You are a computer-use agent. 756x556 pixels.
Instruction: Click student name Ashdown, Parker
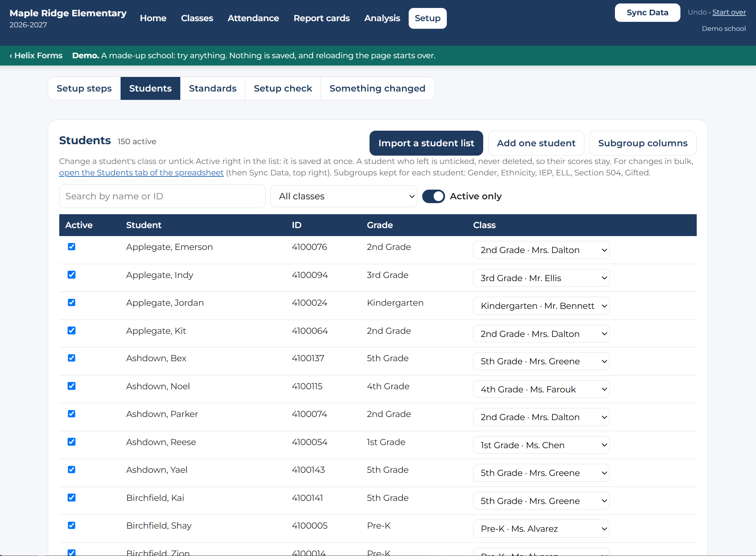[x=162, y=414]
